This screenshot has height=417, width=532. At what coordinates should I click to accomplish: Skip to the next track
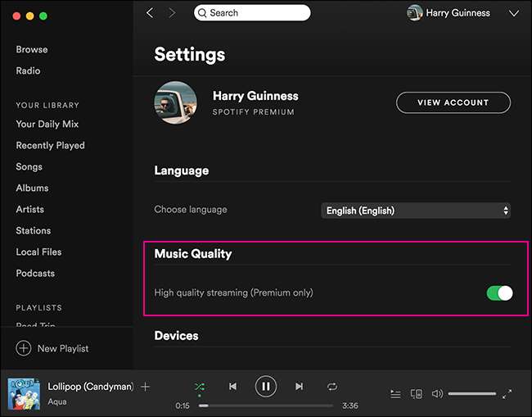tap(299, 386)
